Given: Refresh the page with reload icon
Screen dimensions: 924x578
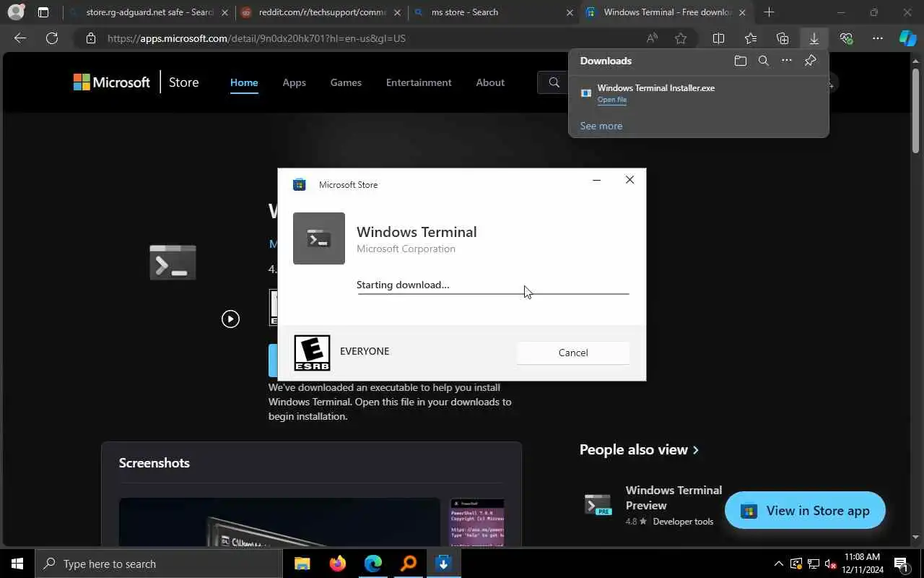Looking at the screenshot, I should click(x=52, y=38).
